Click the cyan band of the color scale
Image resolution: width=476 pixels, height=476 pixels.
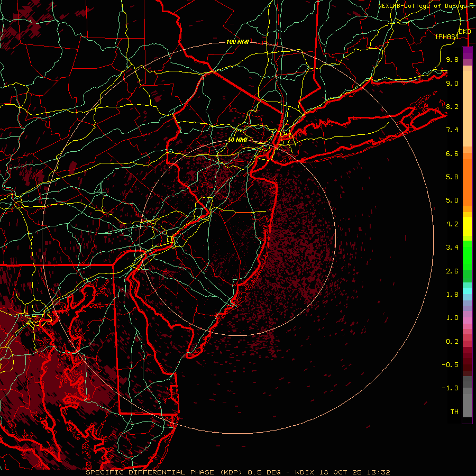pyautogui.click(x=467, y=291)
